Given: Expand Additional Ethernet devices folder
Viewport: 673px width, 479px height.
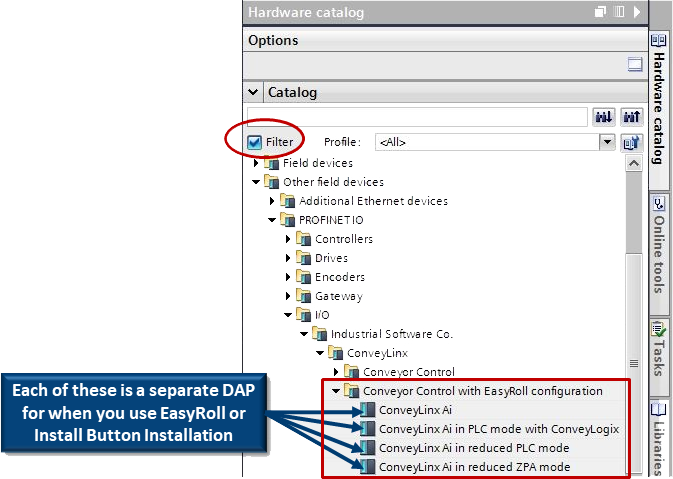Looking at the screenshot, I should point(272,201).
